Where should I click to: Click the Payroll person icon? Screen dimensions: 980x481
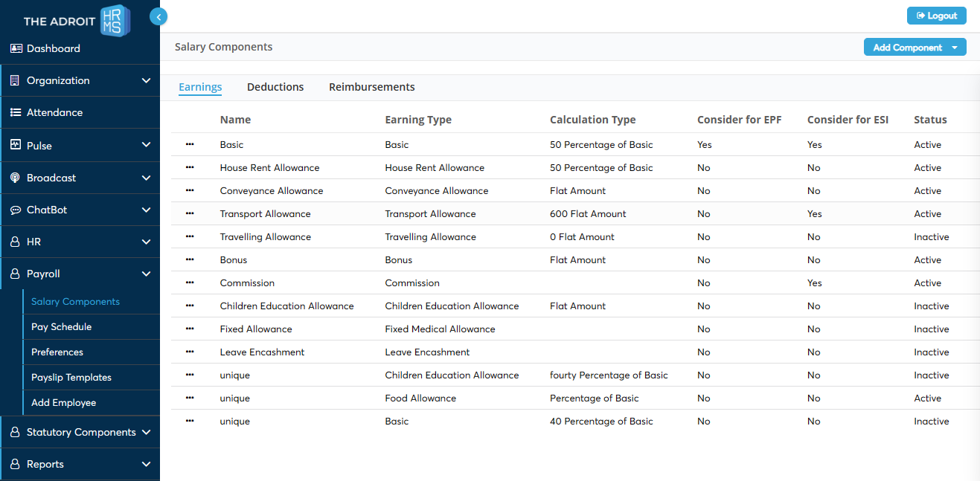tap(15, 274)
